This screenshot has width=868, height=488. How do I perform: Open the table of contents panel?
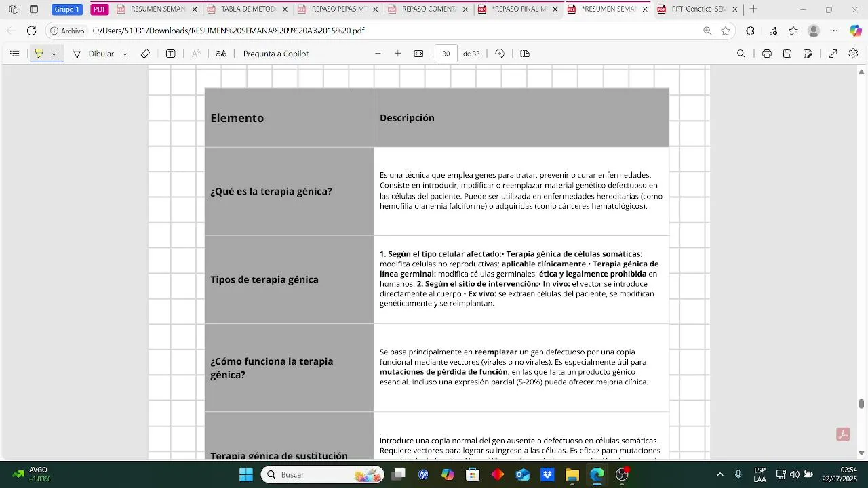tap(15, 54)
